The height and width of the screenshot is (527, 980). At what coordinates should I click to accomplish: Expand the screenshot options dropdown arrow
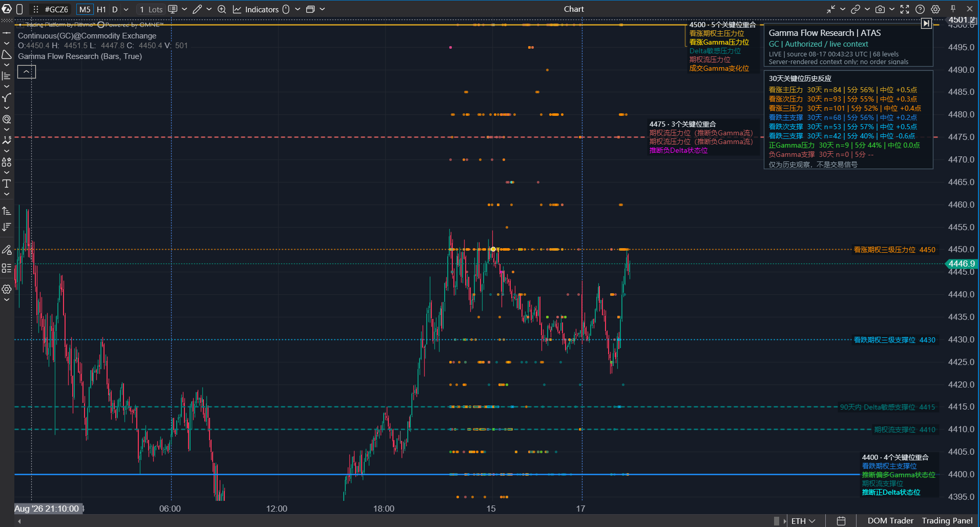[892, 9]
